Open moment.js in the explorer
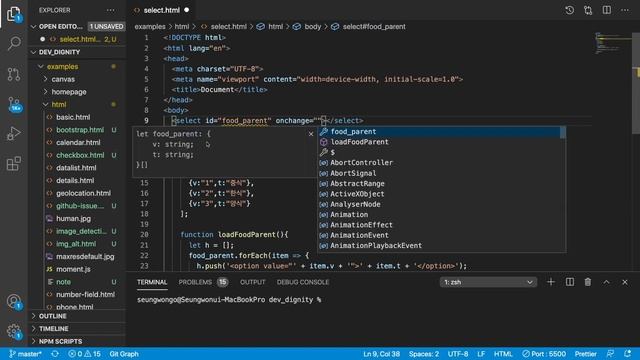Viewport: 640px width, 360px height. 78,269
